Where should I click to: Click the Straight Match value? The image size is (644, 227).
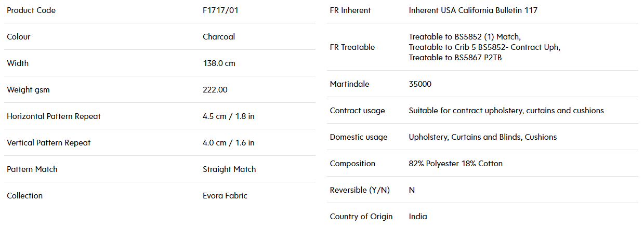tap(229, 169)
